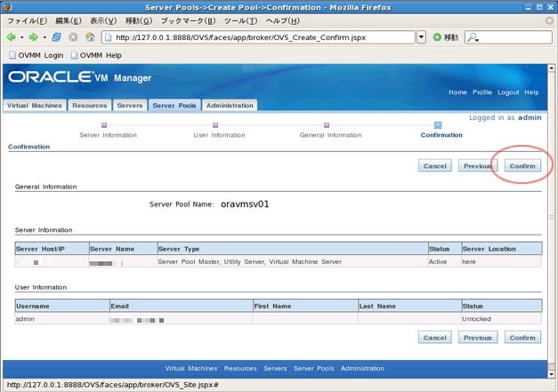Click the footer Administration link
The width and height of the screenshot is (558, 392).
click(x=362, y=369)
